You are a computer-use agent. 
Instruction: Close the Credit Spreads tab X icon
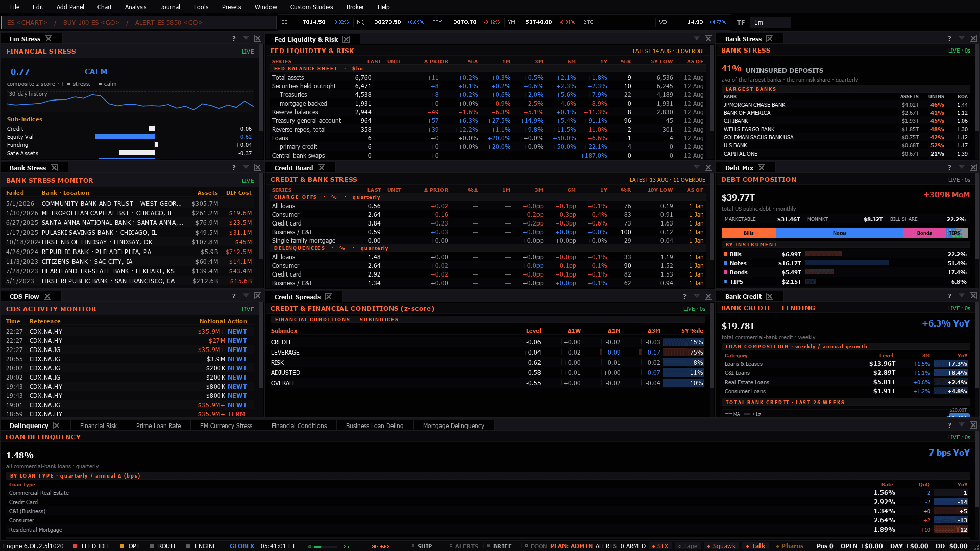point(329,297)
